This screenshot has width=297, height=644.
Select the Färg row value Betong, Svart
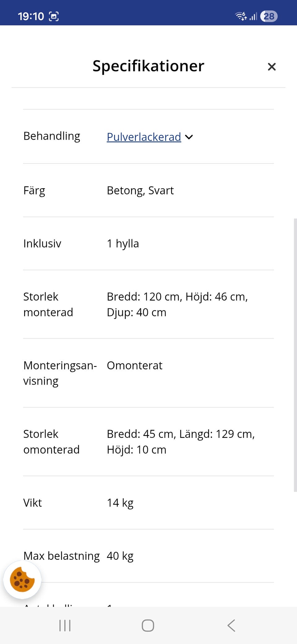click(140, 190)
